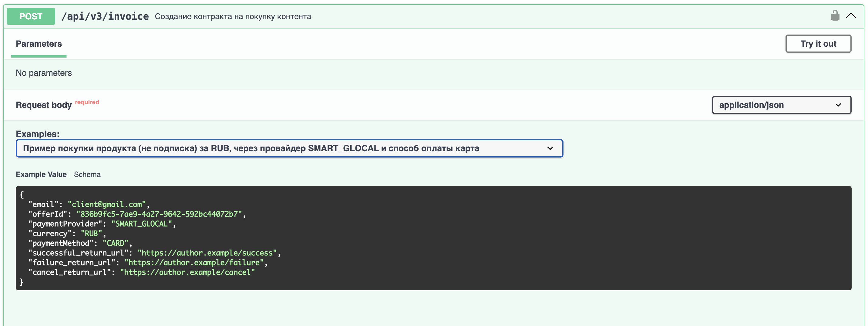Click the authorization lock icon
This screenshot has width=868, height=326.
pos(835,15)
